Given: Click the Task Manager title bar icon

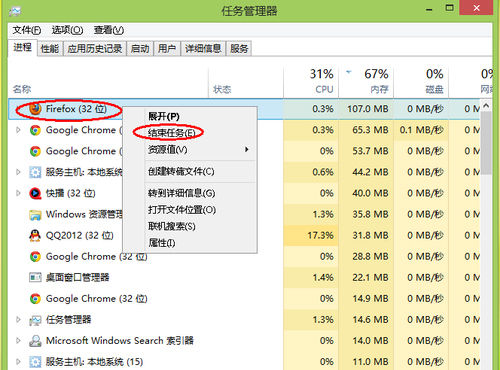Looking at the screenshot, I should [15, 11].
